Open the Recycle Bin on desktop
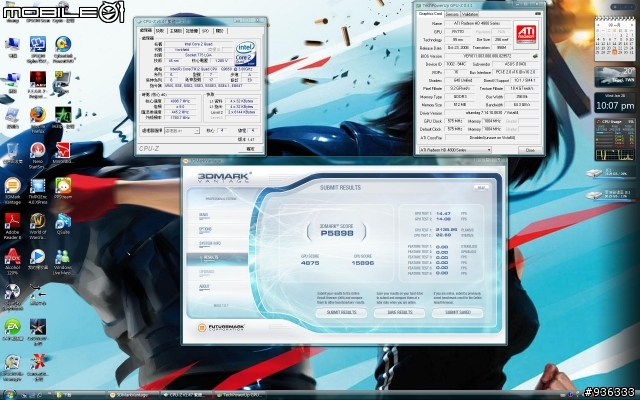640x400 pixels. point(12,153)
